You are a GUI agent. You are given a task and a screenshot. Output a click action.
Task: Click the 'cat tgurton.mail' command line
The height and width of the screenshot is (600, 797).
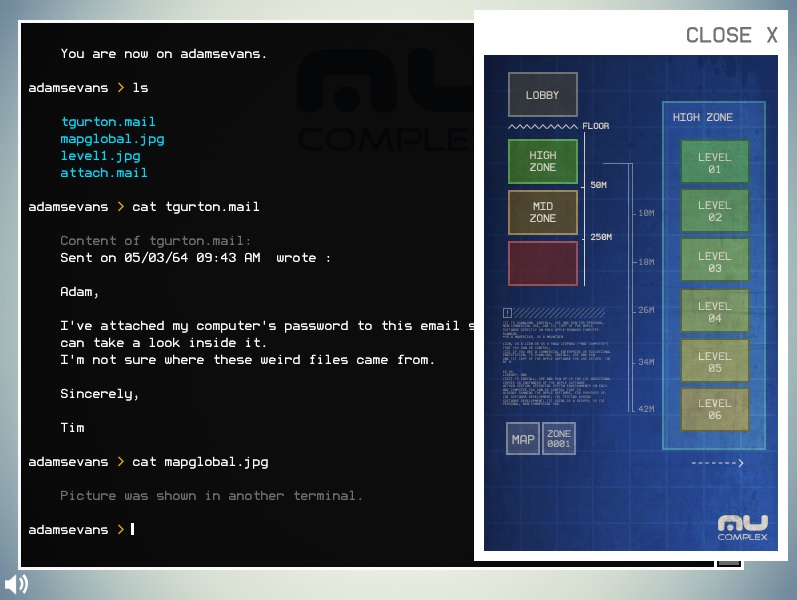[x=196, y=206]
